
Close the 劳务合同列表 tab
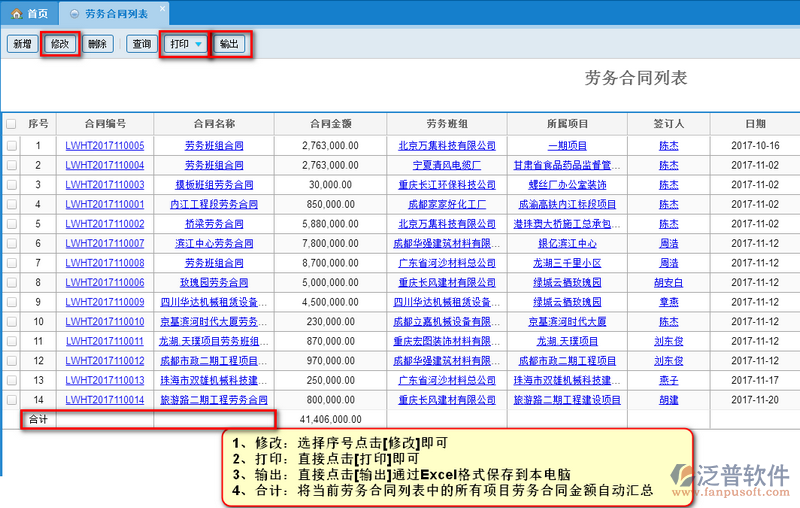point(163,7)
